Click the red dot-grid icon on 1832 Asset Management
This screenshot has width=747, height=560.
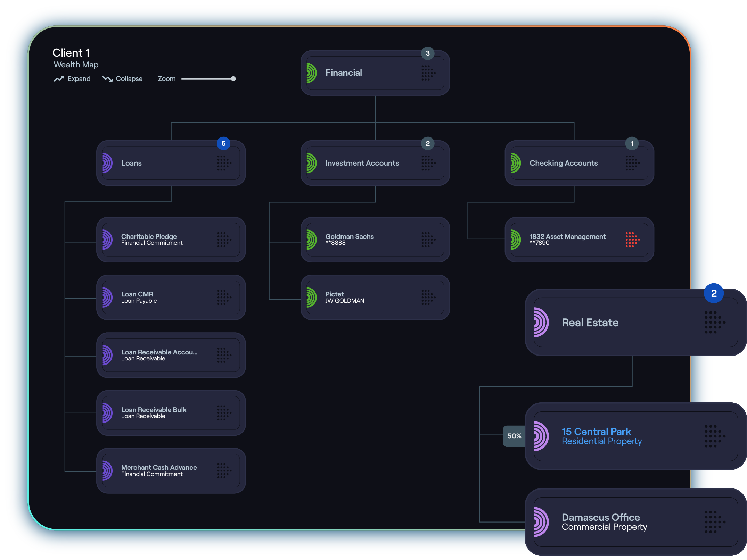click(632, 240)
